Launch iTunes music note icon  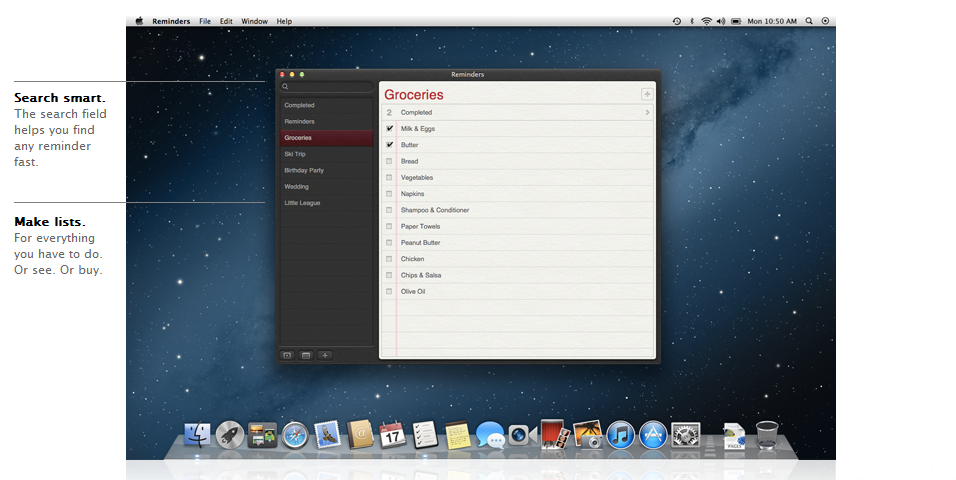tap(621, 435)
